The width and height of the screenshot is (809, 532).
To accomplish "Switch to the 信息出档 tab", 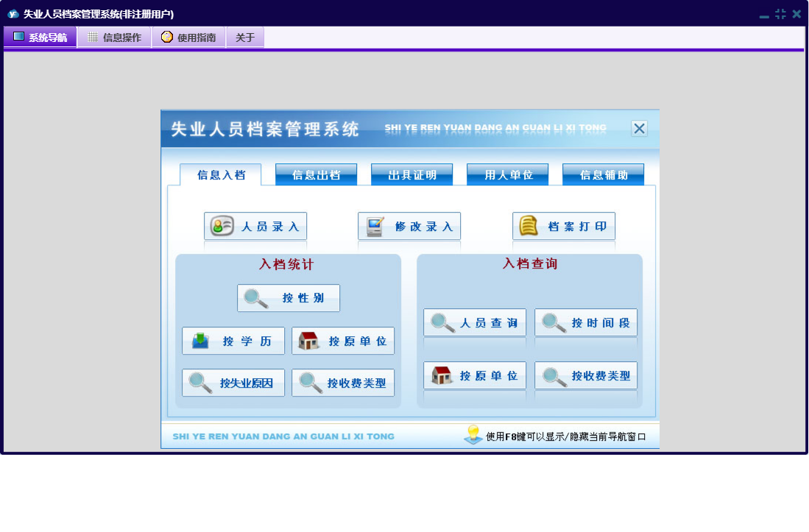I will 317,174.
